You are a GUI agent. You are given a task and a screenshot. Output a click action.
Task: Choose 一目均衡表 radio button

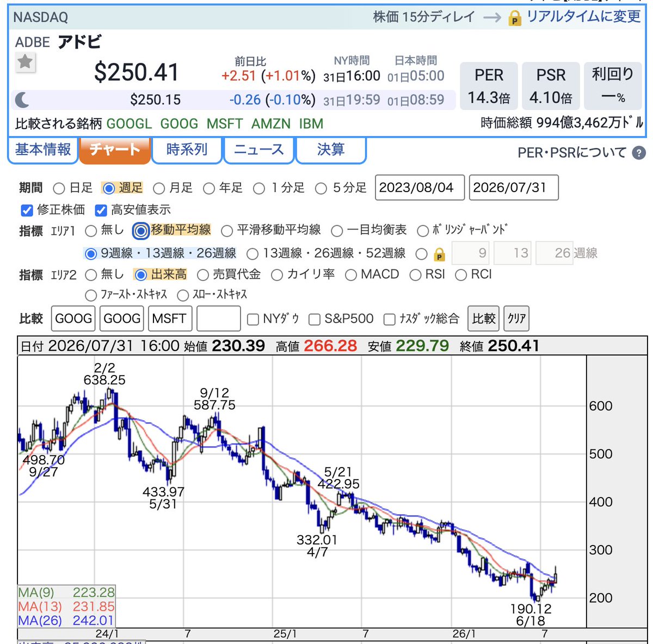[x=337, y=231]
